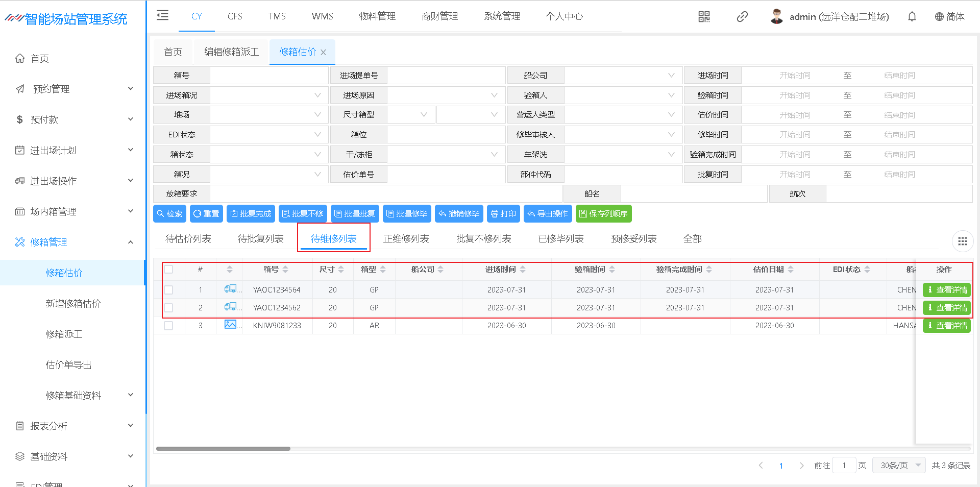Click the truck icon for YAOC1234564
The width and height of the screenshot is (980, 487).
click(231, 289)
